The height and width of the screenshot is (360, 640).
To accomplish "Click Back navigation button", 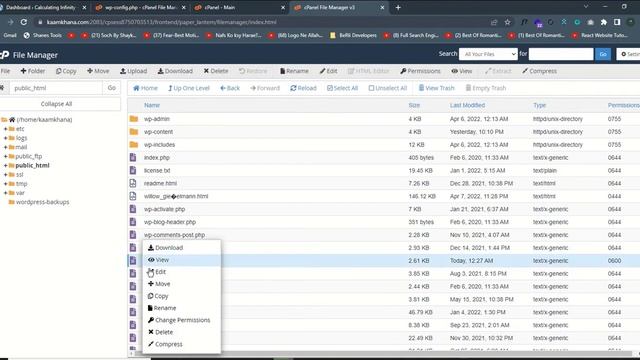I will point(230,88).
